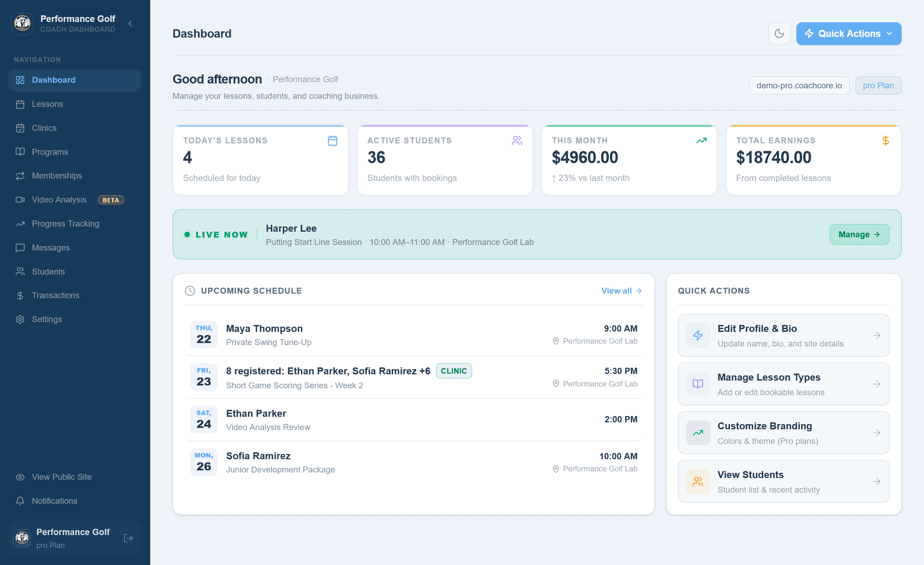Click the arrow on the Customize Branding card

coord(877,433)
